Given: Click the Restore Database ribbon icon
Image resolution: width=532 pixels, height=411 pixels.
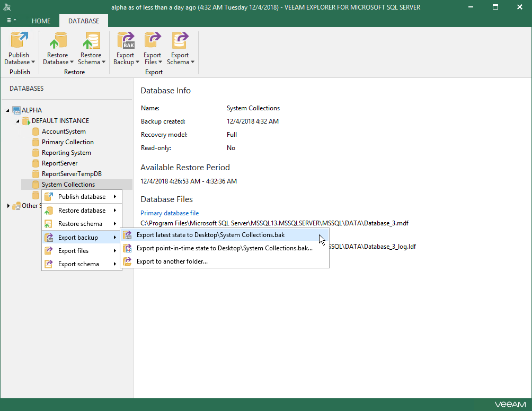Looking at the screenshot, I should (58, 40).
